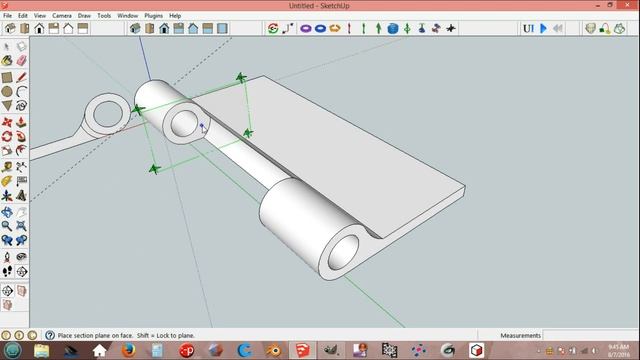Open the Camera menu
The height and width of the screenshot is (360, 640).
(62, 16)
